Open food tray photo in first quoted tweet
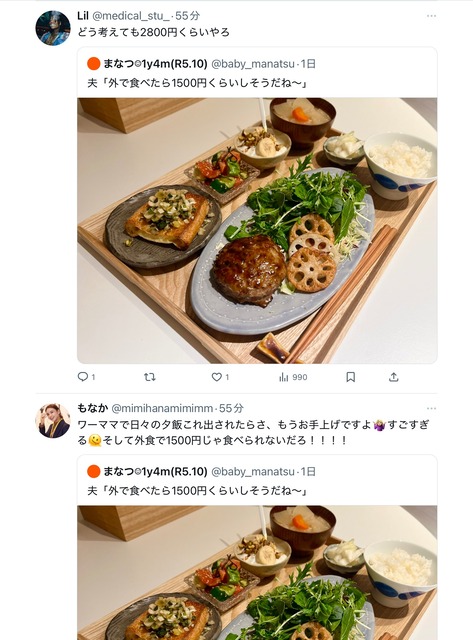Screen dimensions: 473x640 coord(257,231)
